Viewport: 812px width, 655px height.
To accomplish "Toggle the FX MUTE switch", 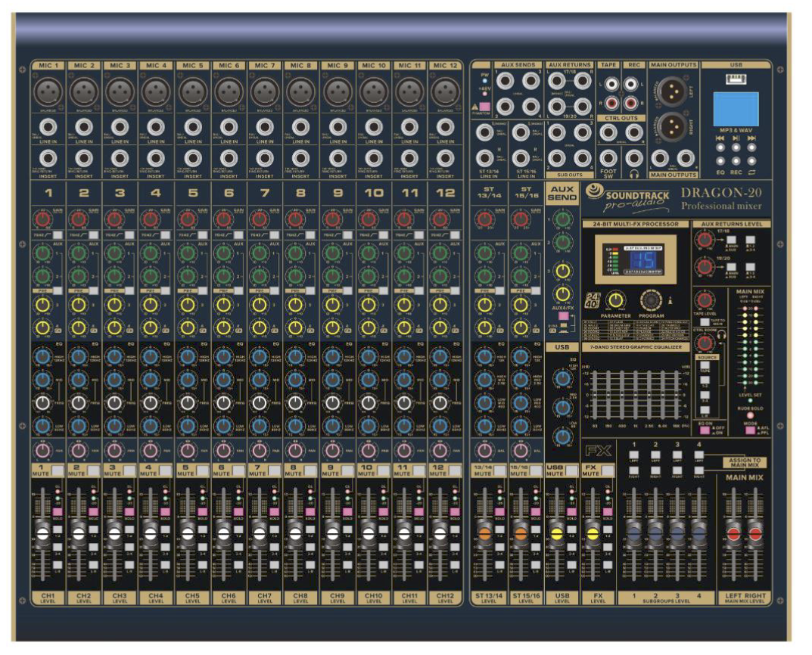I will 608,470.
